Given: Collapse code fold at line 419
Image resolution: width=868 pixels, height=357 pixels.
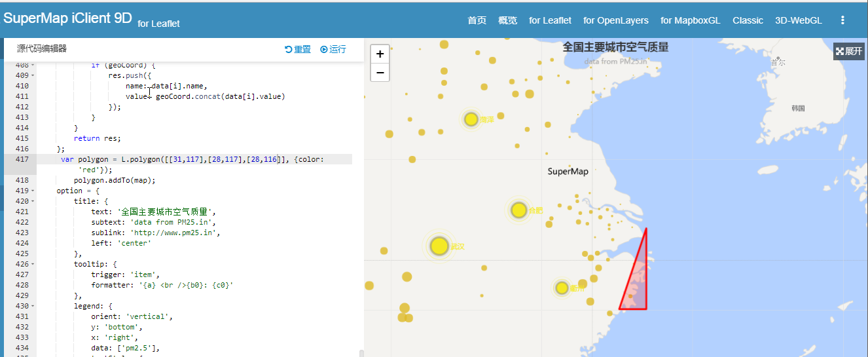Looking at the screenshot, I should tap(33, 191).
